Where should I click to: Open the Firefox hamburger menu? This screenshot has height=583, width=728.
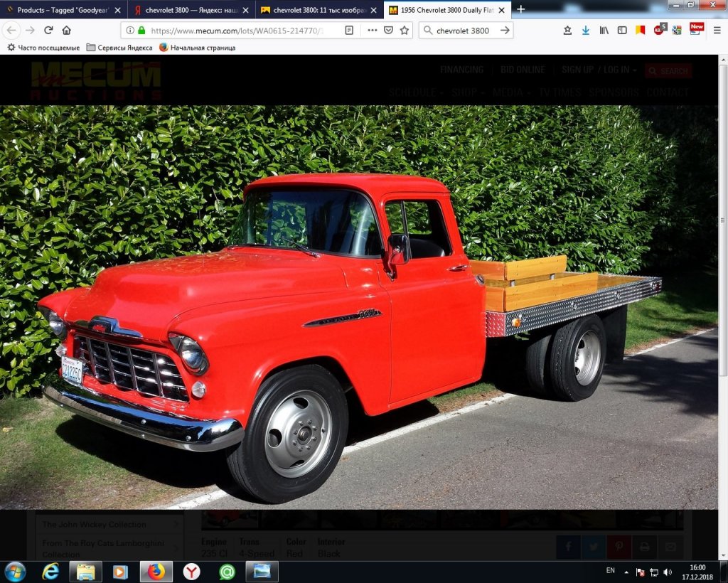click(x=717, y=31)
